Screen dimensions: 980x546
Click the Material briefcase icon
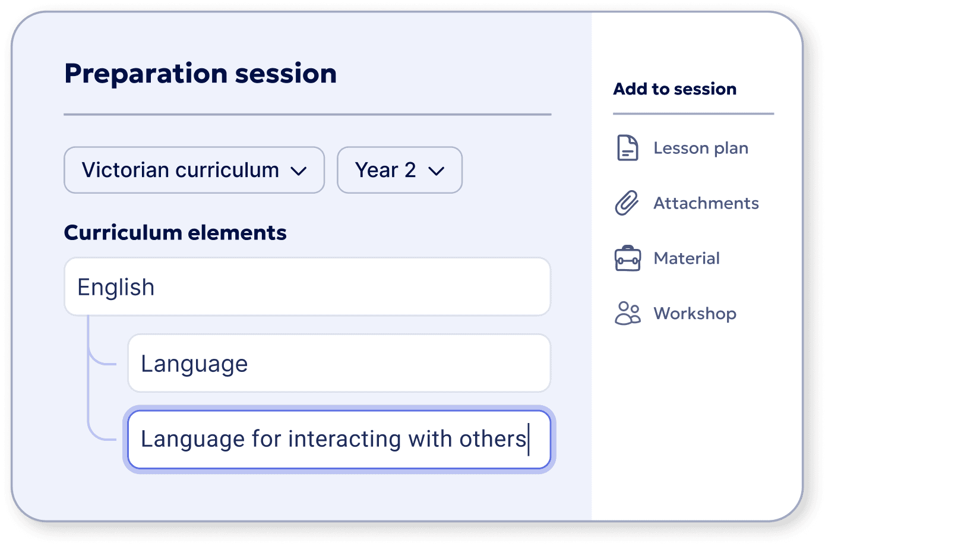pos(627,258)
